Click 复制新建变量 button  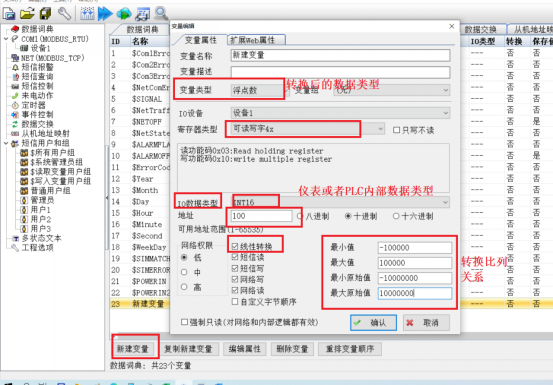point(188,349)
